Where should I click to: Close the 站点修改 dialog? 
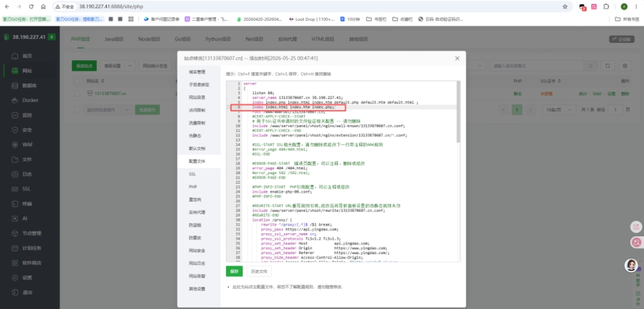[x=457, y=58]
